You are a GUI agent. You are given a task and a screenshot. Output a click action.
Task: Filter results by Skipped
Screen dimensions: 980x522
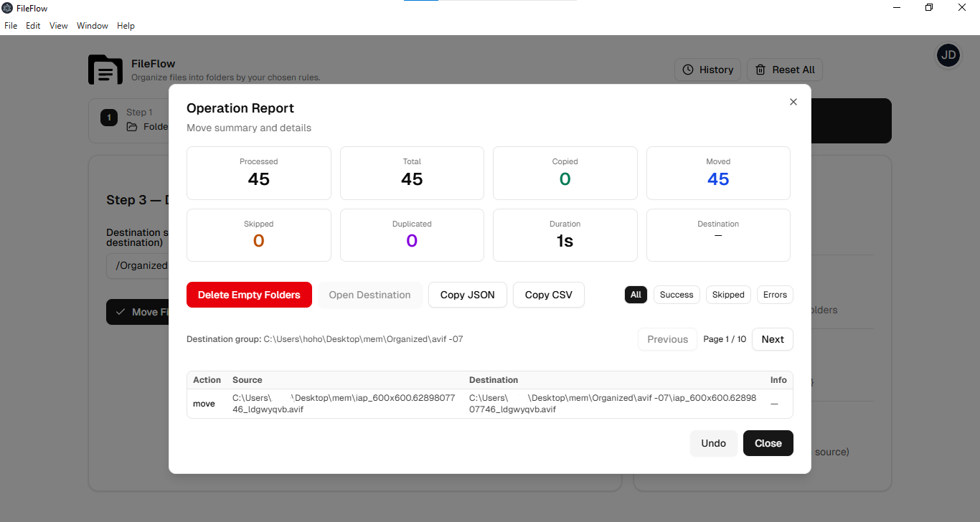728,295
